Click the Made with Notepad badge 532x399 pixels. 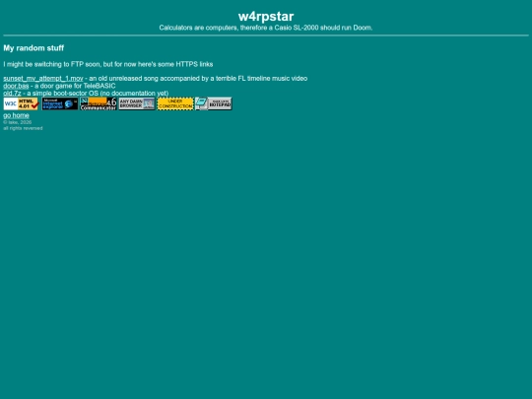tap(214, 103)
